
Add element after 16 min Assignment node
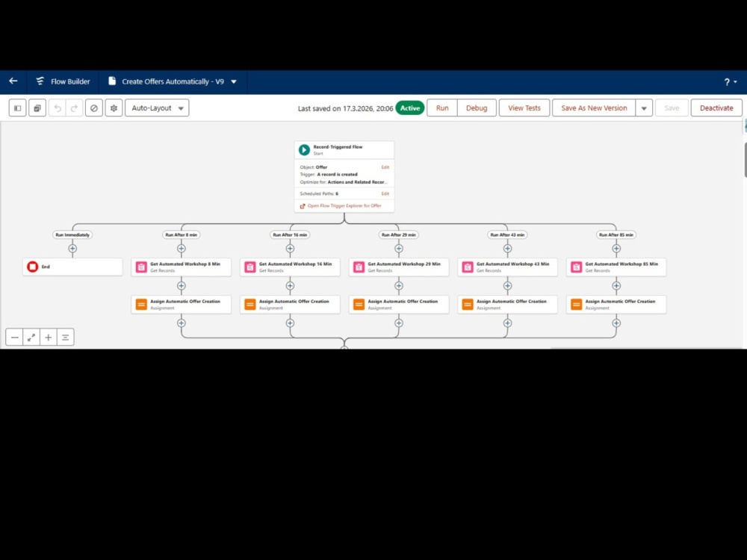(290, 323)
